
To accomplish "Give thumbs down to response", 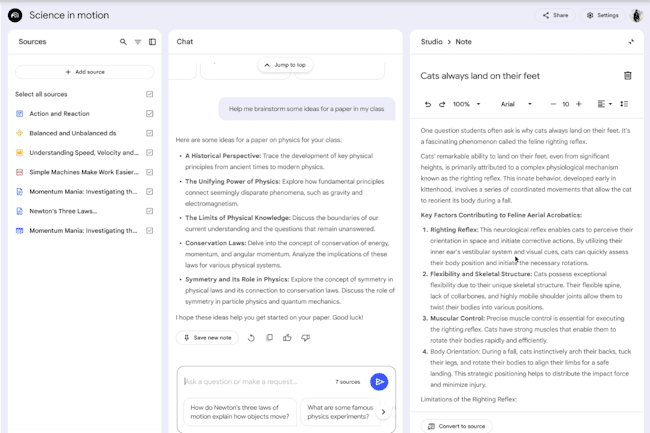I will click(x=306, y=338).
